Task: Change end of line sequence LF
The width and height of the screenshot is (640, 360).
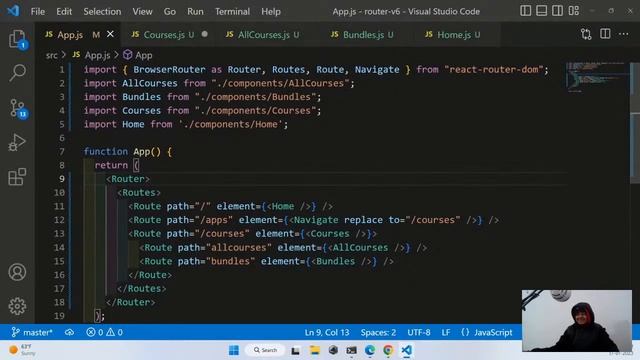Action: click(x=446, y=332)
